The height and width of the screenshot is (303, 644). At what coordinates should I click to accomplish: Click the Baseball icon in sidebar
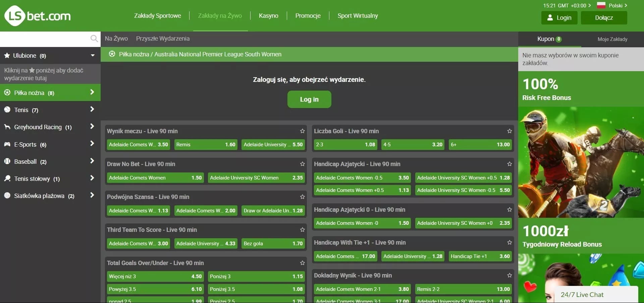(7, 161)
